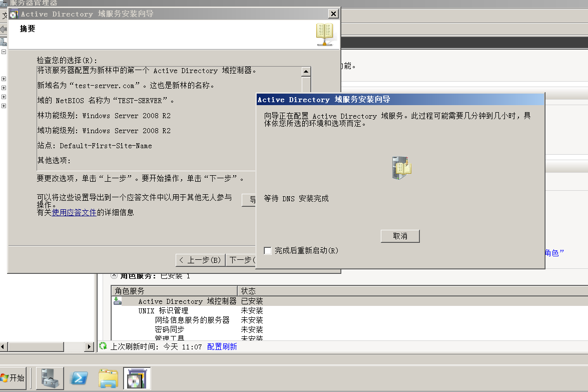This screenshot has width=588, height=392.
Task: Click the role service icon beside Active Directory 域控制器
Action: (118, 301)
